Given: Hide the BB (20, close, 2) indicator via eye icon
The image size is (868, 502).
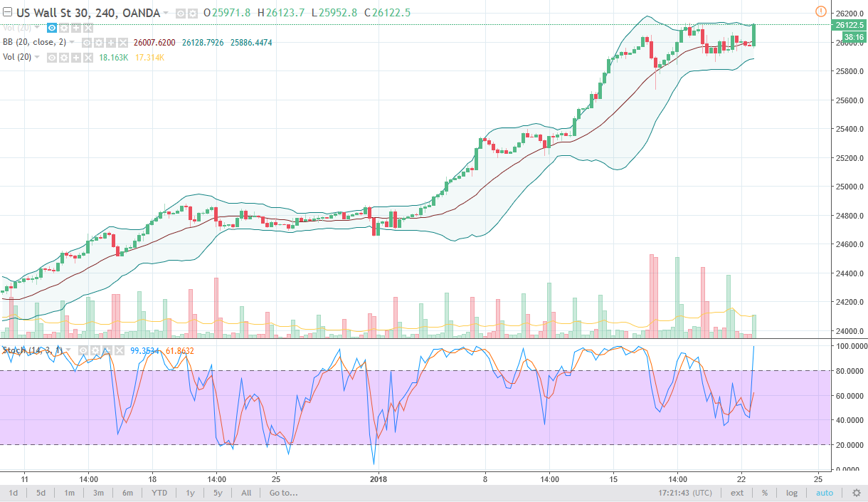Looking at the screenshot, I should [86, 43].
